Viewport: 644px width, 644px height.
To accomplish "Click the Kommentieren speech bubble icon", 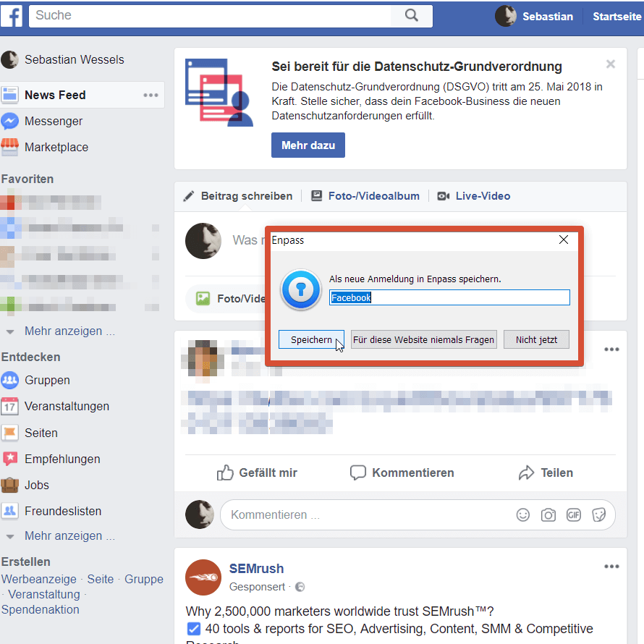I will coord(357,473).
